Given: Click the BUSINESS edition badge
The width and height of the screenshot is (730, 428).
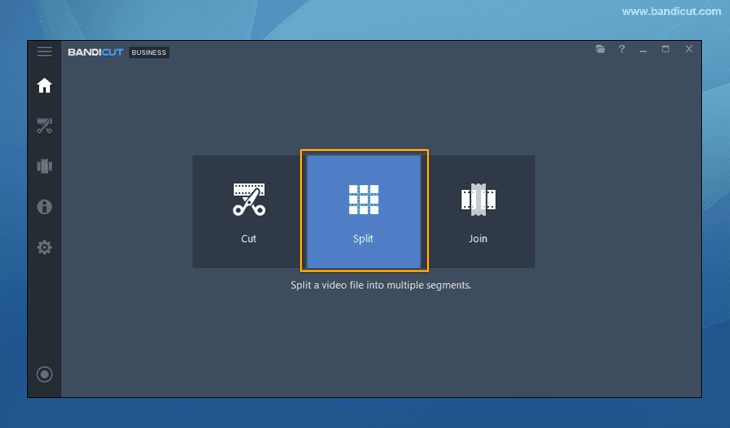Looking at the screenshot, I should coord(149,52).
